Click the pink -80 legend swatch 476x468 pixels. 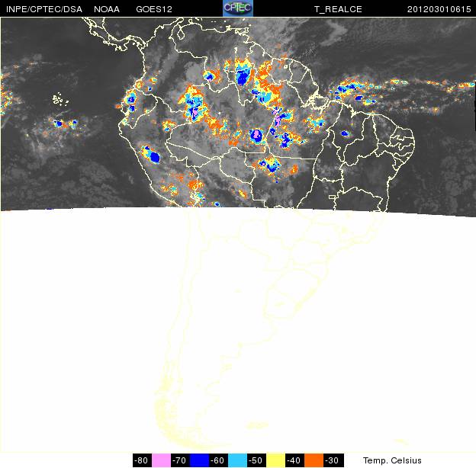pyautogui.click(x=161, y=460)
